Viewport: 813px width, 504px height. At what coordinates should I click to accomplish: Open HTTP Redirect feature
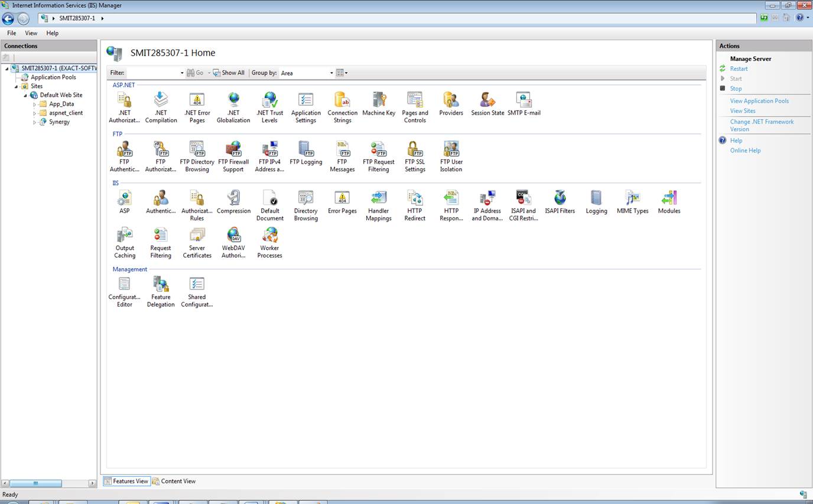point(415,206)
